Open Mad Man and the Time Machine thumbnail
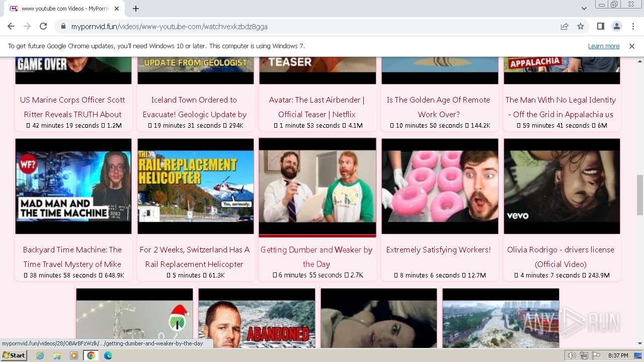This screenshot has width=644, height=362. tap(73, 186)
